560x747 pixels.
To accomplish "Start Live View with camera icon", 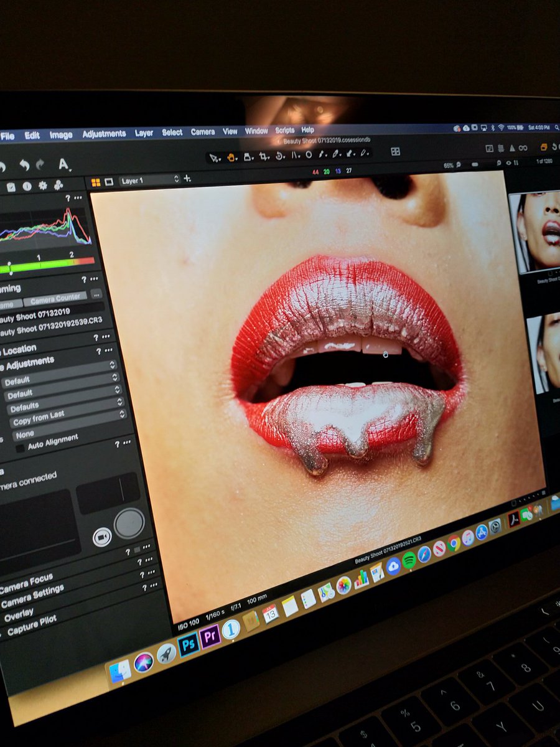I will pos(102,537).
